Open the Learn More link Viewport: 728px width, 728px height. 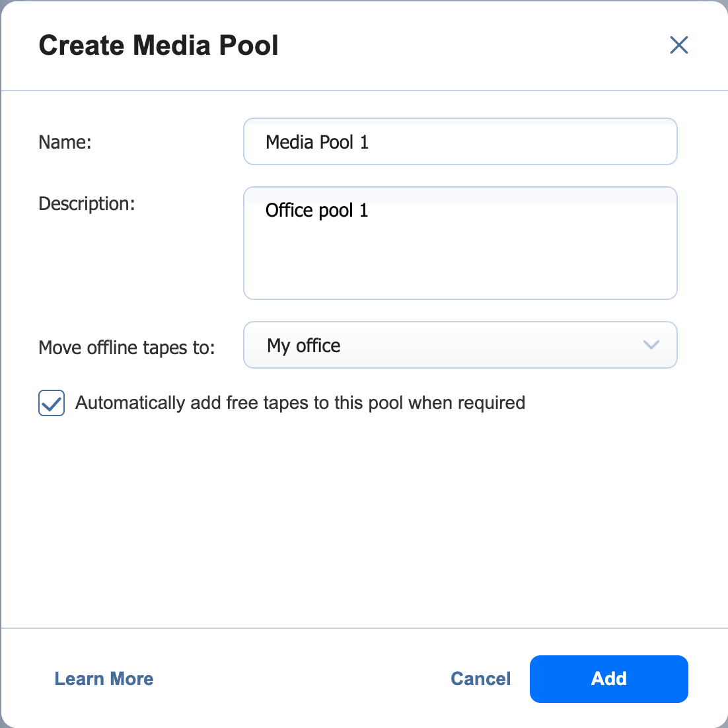click(104, 678)
